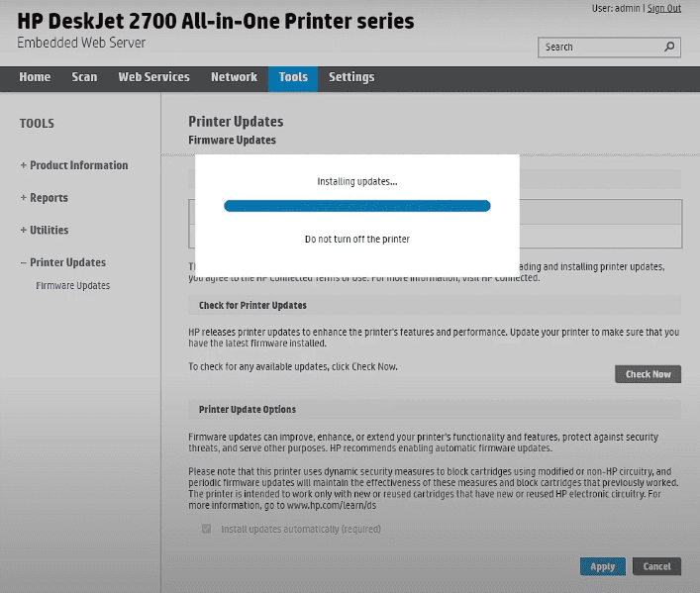Switch to the Web Services tab
The width and height of the screenshot is (700, 593).
pyautogui.click(x=154, y=77)
